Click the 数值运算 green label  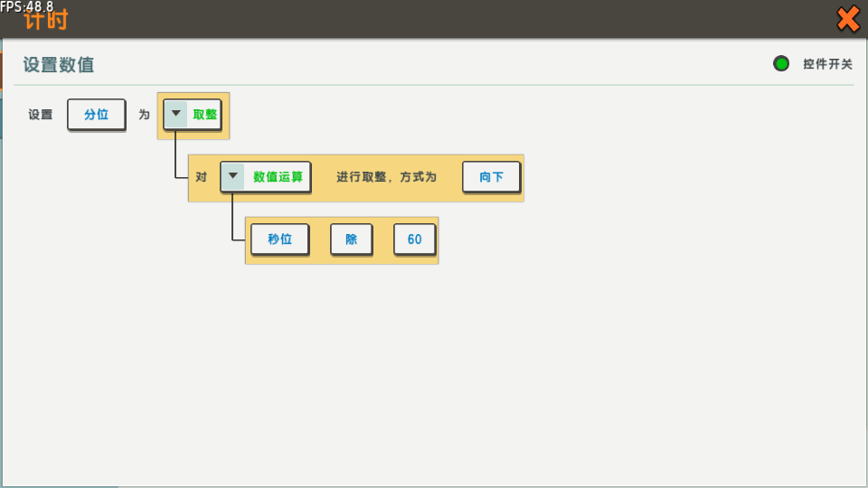coord(278,177)
